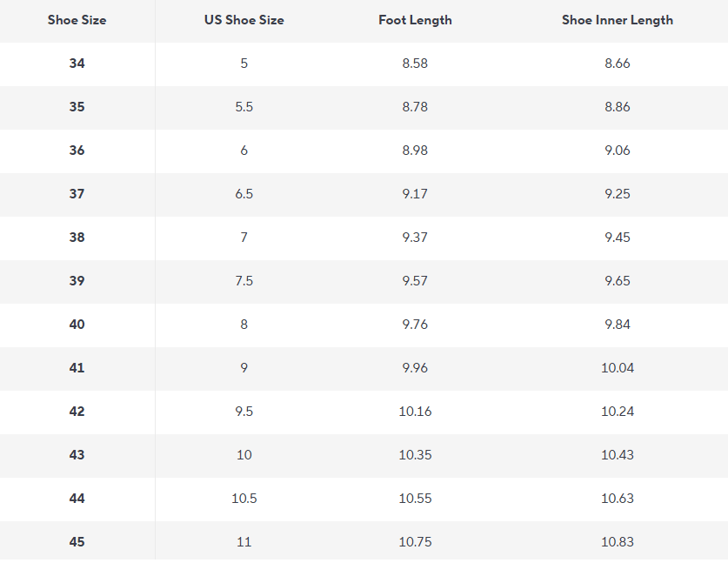Click the Foot Length column header
This screenshot has width=728, height=563.
(x=415, y=20)
